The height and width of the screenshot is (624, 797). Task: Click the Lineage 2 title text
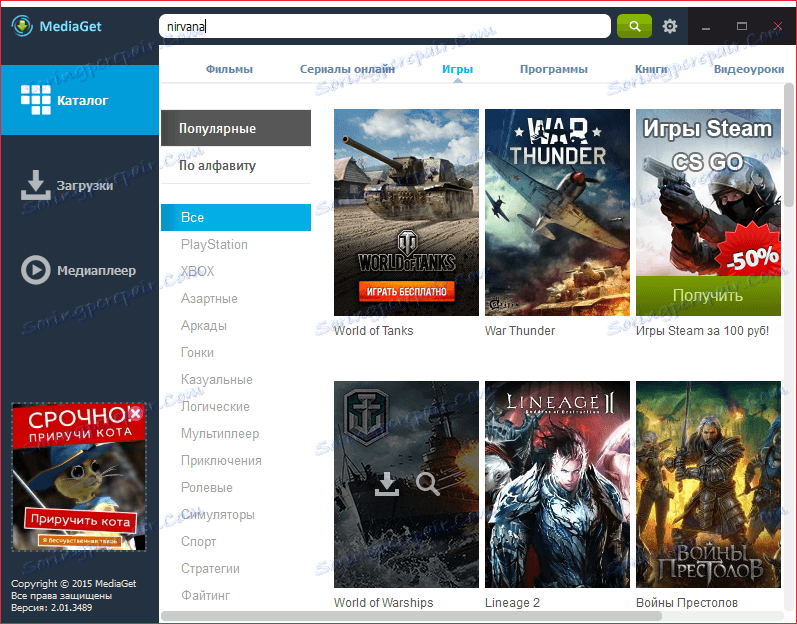[x=512, y=603]
